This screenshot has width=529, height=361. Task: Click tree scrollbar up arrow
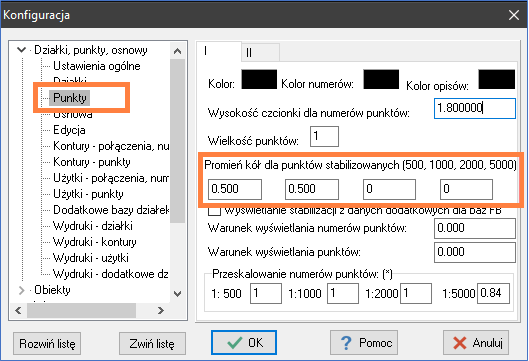[177, 51]
